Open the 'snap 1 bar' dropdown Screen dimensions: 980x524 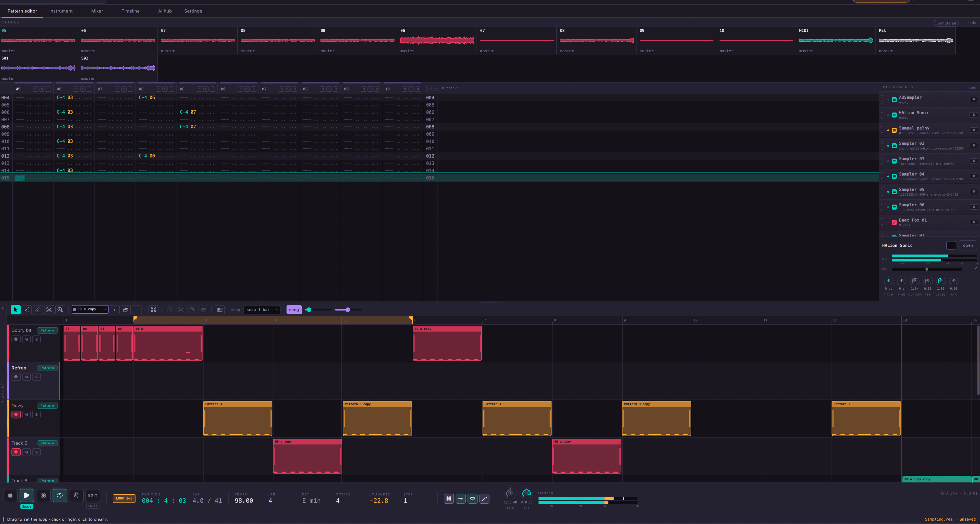coord(262,310)
